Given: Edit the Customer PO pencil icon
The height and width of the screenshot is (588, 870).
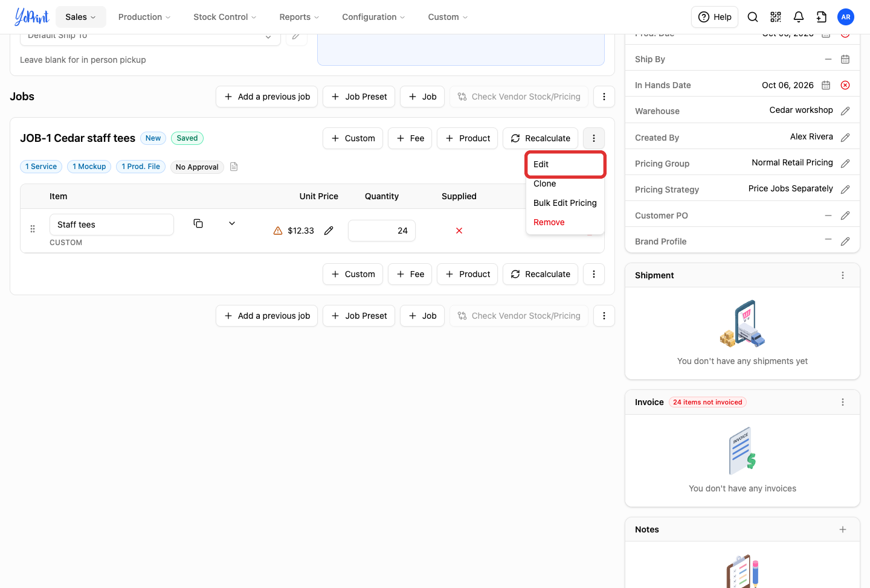Looking at the screenshot, I should click(845, 216).
